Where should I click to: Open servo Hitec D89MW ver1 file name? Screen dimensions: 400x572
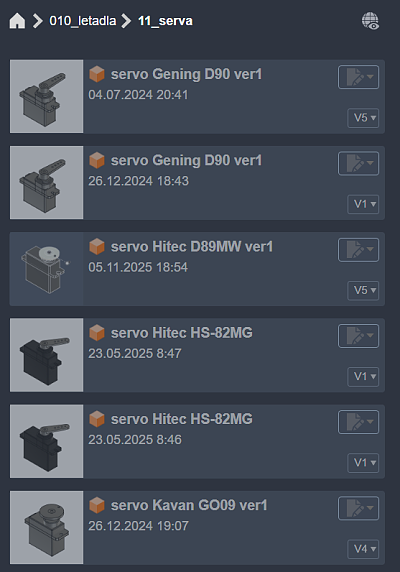[192, 247]
